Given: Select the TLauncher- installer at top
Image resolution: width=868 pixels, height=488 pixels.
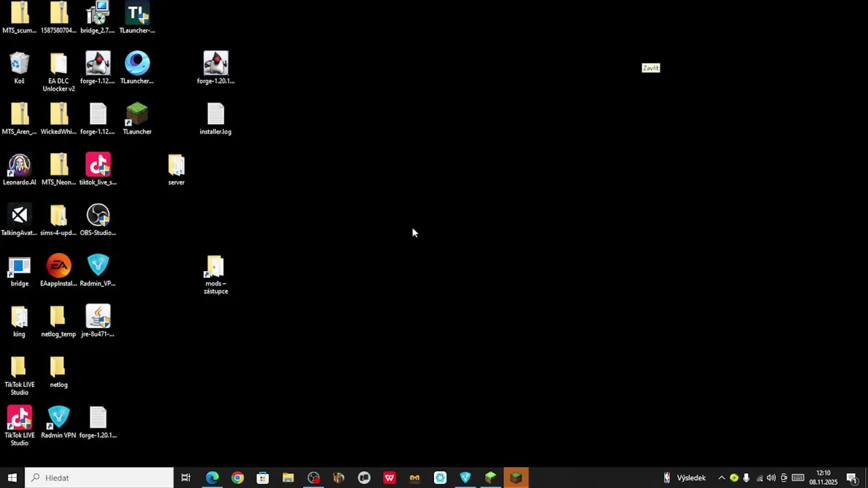Looking at the screenshot, I should point(137,13).
